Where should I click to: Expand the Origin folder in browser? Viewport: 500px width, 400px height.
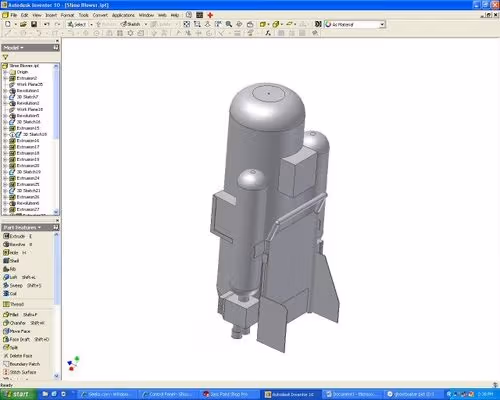[x=5, y=72]
